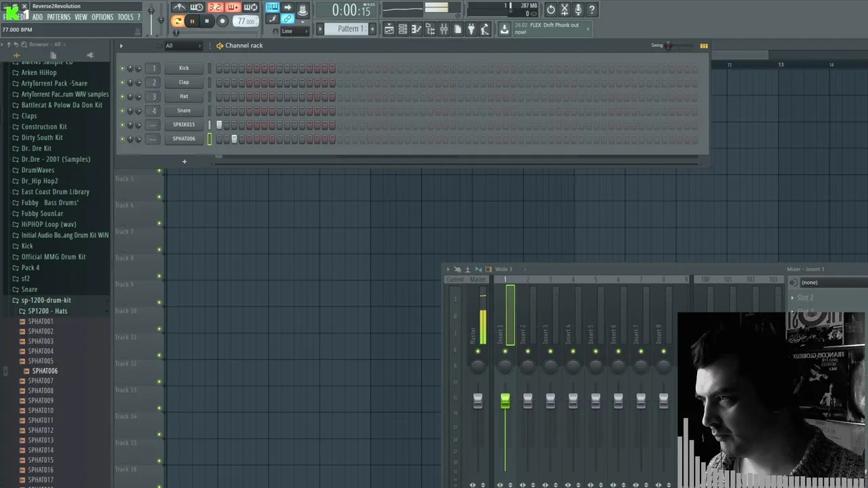Mute the Hat channel
The height and width of the screenshot is (488, 868).
coord(122,96)
